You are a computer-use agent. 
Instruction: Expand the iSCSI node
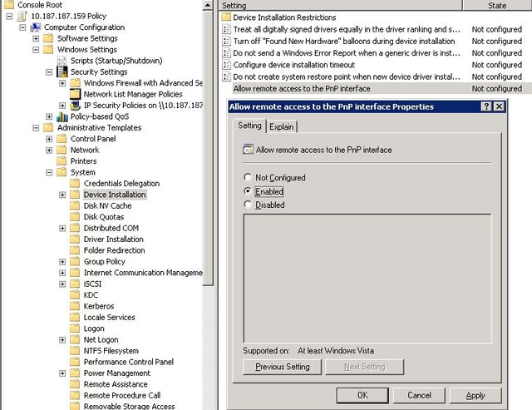[62, 284]
